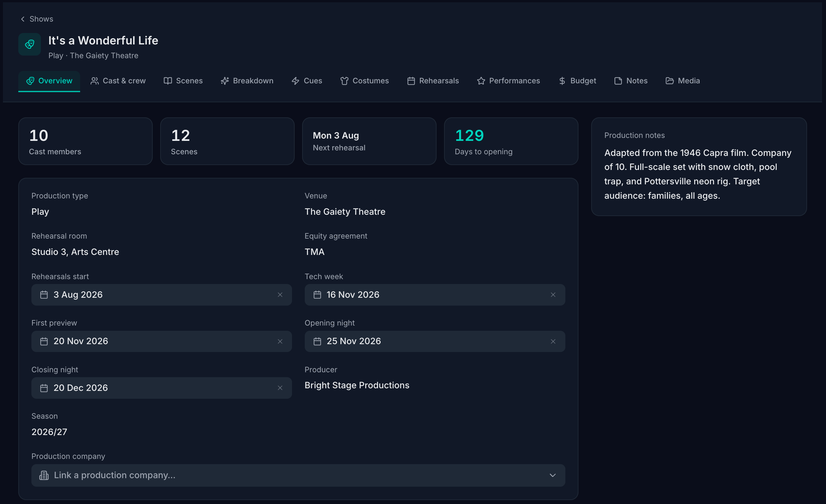Viewport: 826px width, 504px height.
Task: Clear the Closing night date
Action: [280, 388]
